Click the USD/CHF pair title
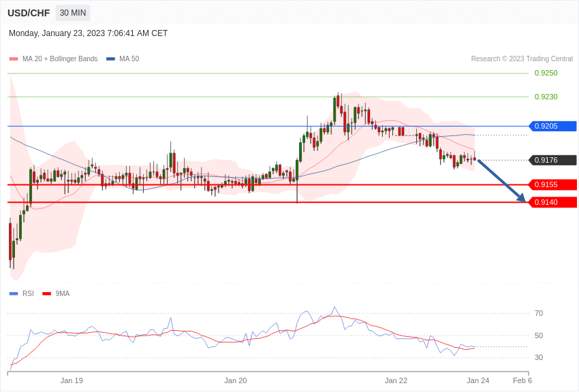The image size is (579, 392). click(x=29, y=13)
